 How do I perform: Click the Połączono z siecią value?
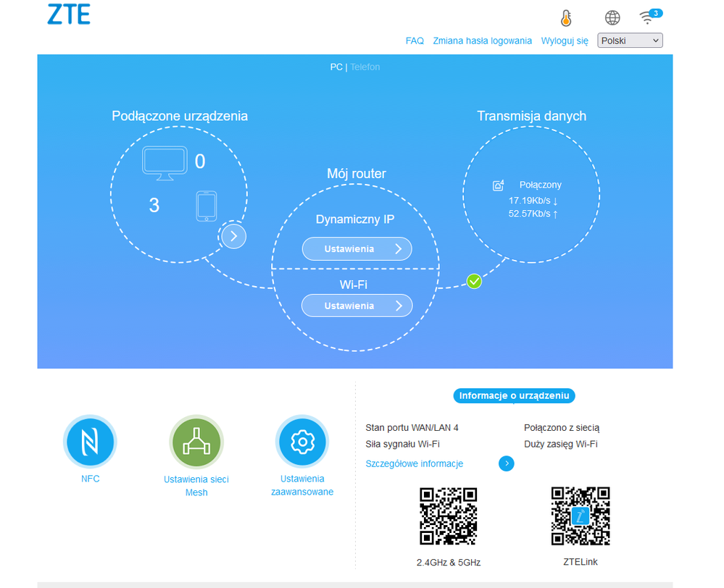[x=562, y=428]
